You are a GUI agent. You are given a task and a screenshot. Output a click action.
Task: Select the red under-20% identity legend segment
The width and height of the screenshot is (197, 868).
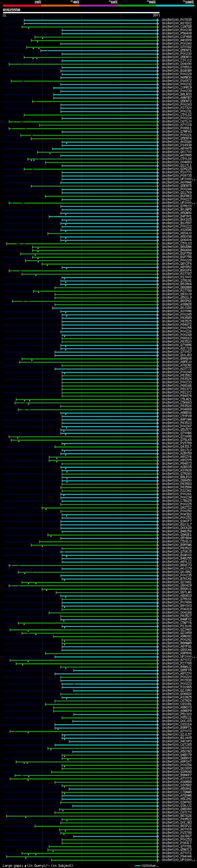[x=22, y=6]
